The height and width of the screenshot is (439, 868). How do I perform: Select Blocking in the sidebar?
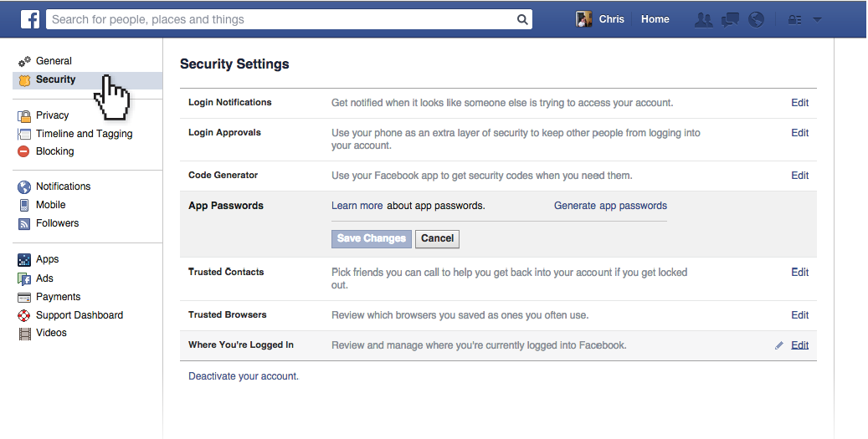[54, 151]
